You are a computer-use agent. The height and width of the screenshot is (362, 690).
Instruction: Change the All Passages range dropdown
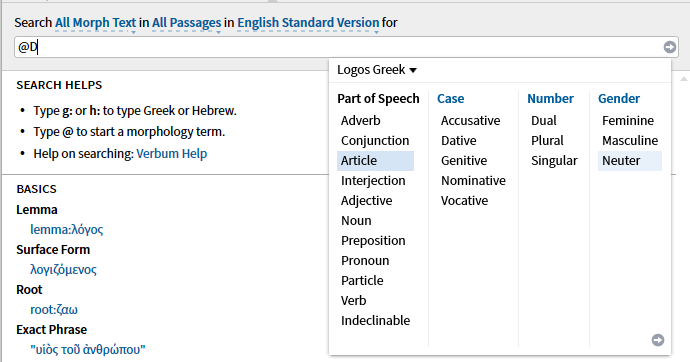coord(187,23)
